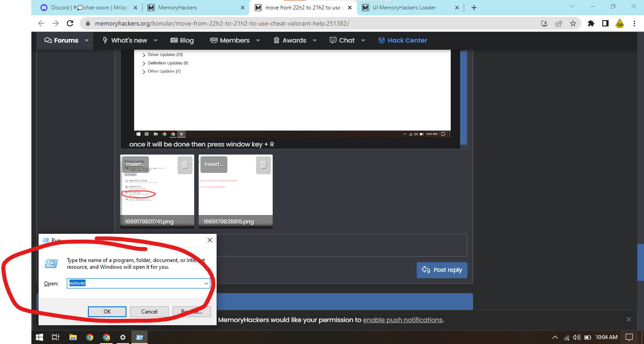Close the Run dialog
The height and width of the screenshot is (344, 644).
(x=209, y=240)
